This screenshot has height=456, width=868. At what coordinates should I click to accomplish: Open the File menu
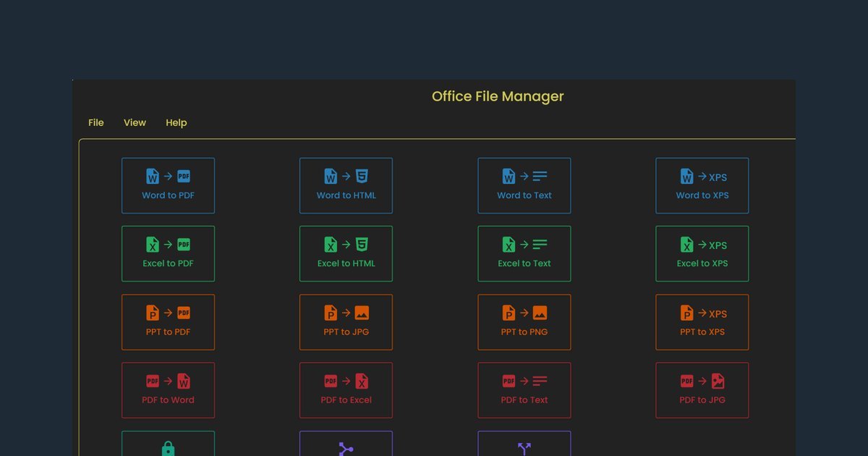[96, 123]
